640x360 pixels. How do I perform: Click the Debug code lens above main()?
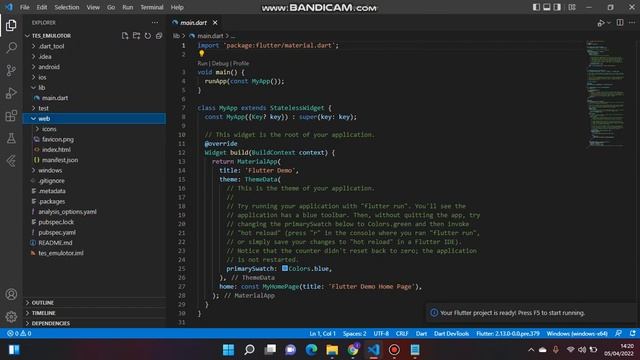coord(220,63)
